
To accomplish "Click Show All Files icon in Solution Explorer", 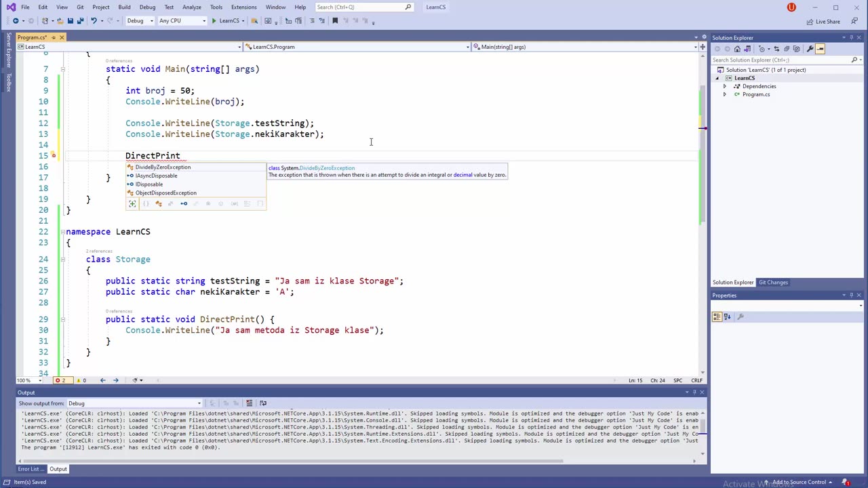I will [x=797, y=49].
